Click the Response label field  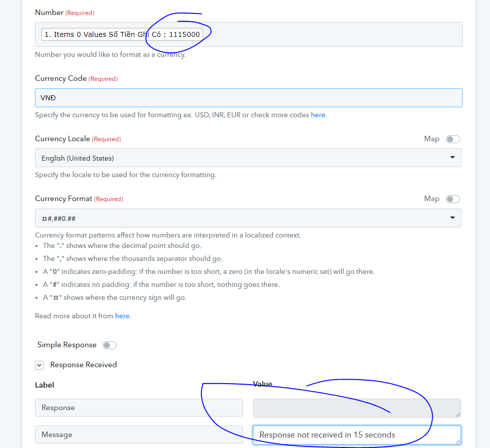pos(139,408)
